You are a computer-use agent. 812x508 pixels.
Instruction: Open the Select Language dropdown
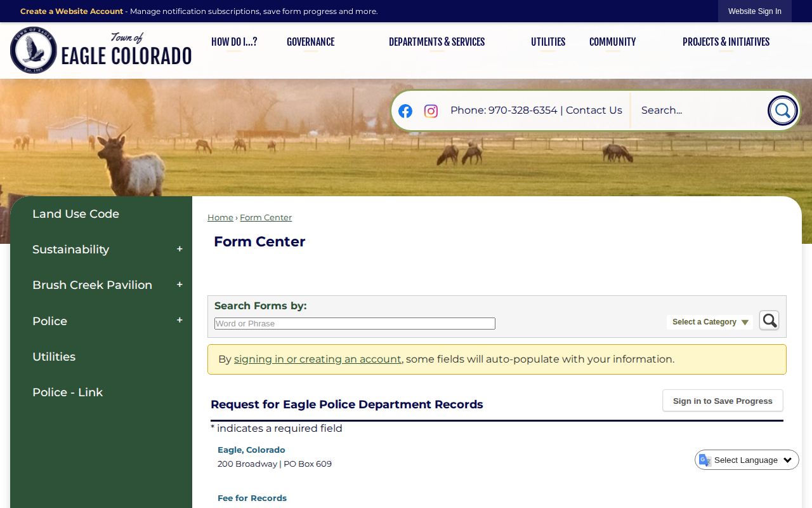747,460
